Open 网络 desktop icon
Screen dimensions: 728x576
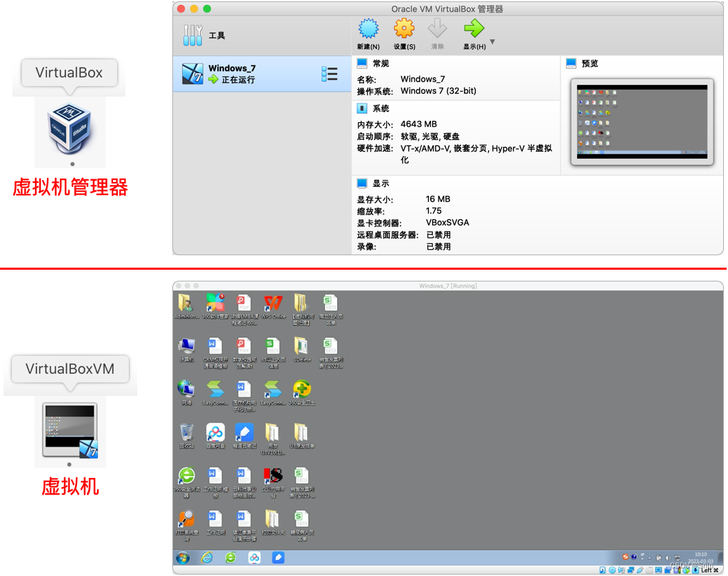[x=186, y=393]
